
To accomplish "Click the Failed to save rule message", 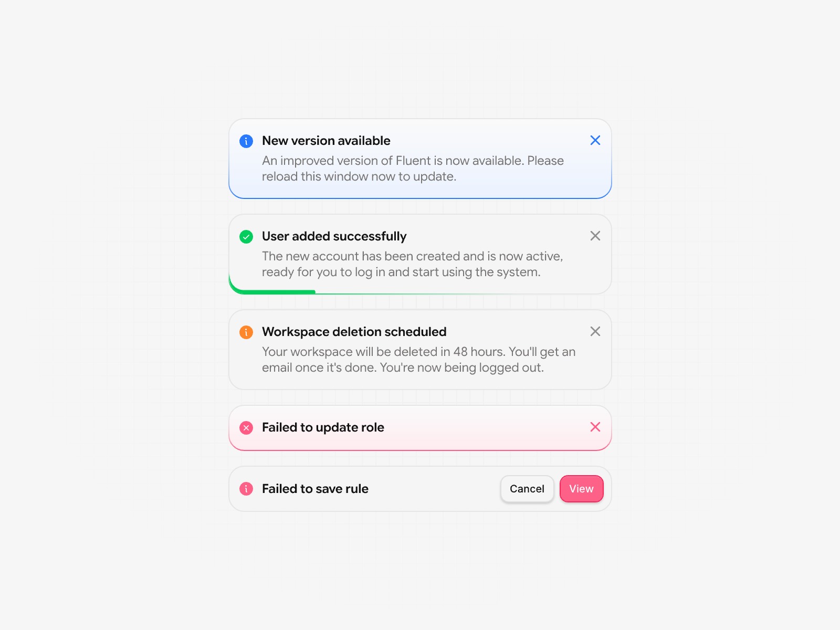I will (x=315, y=489).
